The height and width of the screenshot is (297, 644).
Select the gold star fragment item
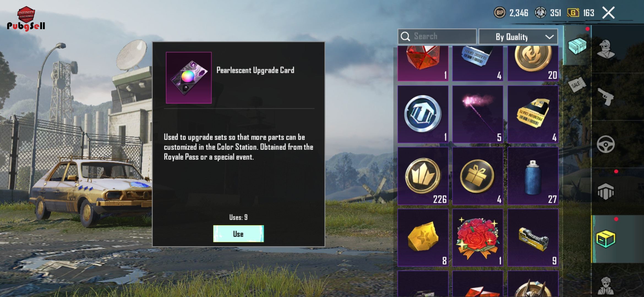(x=423, y=238)
